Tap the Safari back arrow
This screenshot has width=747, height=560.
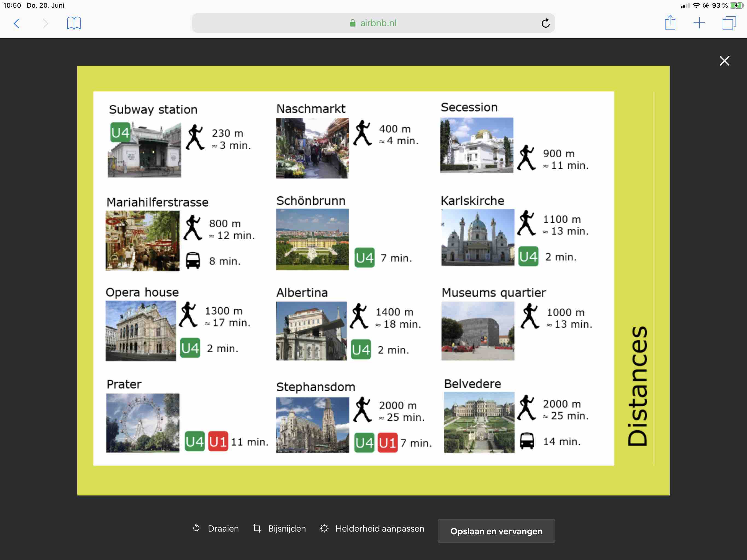coord(17,23)
